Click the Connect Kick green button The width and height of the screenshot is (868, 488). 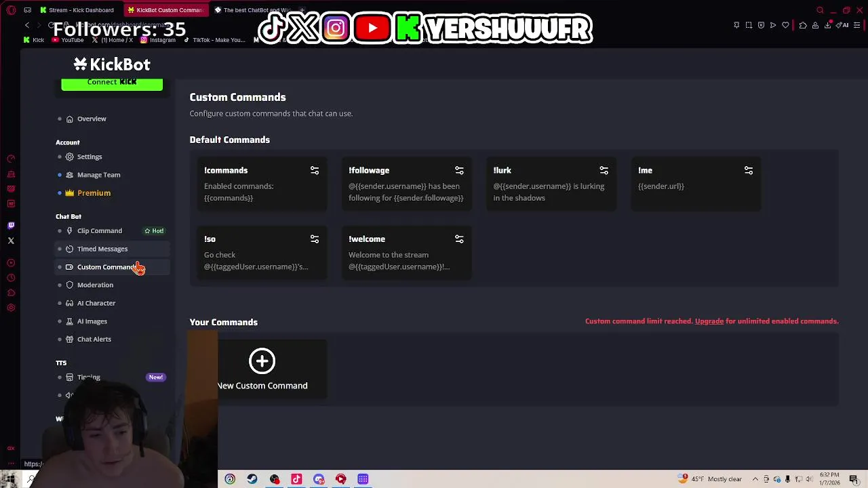tap(112, 83)
